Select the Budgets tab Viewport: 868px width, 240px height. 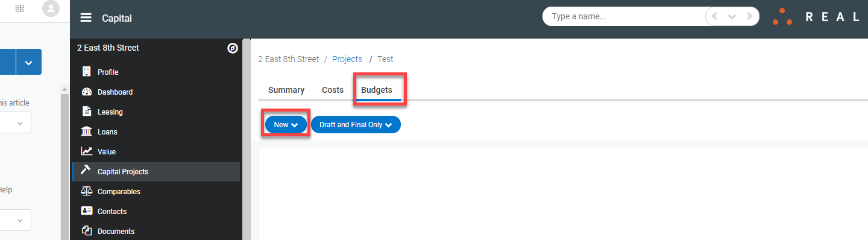tap(377, 90)
